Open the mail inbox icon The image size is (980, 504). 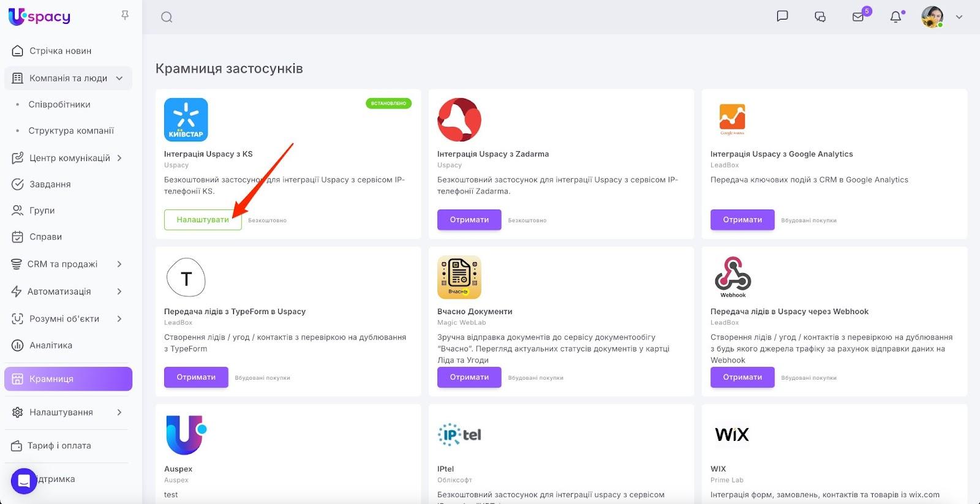pos(858,17)
